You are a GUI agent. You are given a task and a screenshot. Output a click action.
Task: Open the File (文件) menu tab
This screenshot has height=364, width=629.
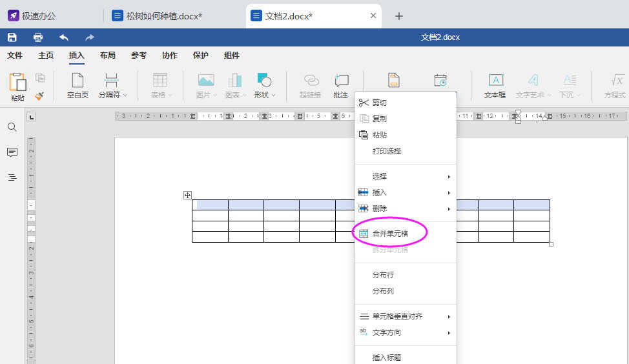(15, 56)
